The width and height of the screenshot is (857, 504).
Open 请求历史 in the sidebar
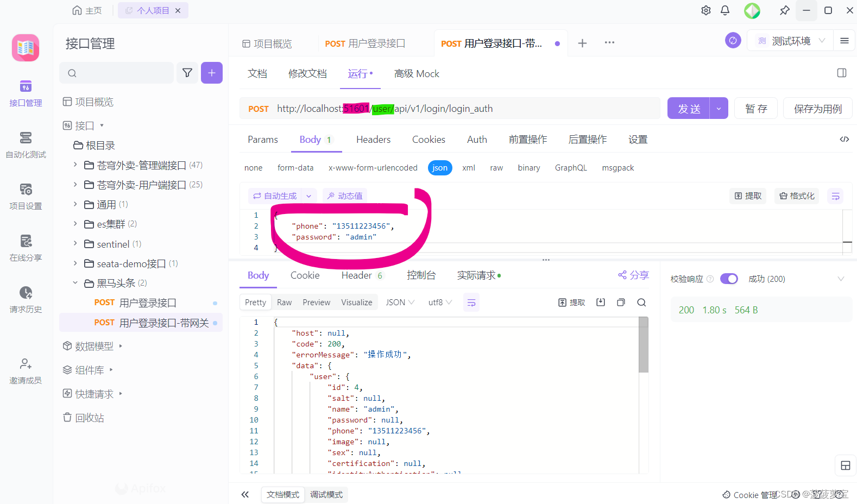[26, 299]
